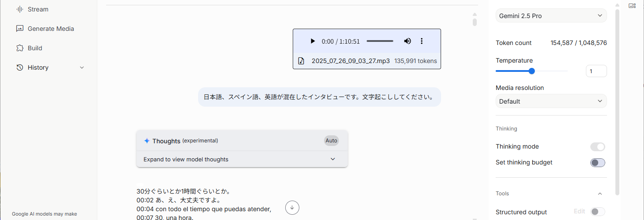Click the Stream waveform icon

(19, 9)
